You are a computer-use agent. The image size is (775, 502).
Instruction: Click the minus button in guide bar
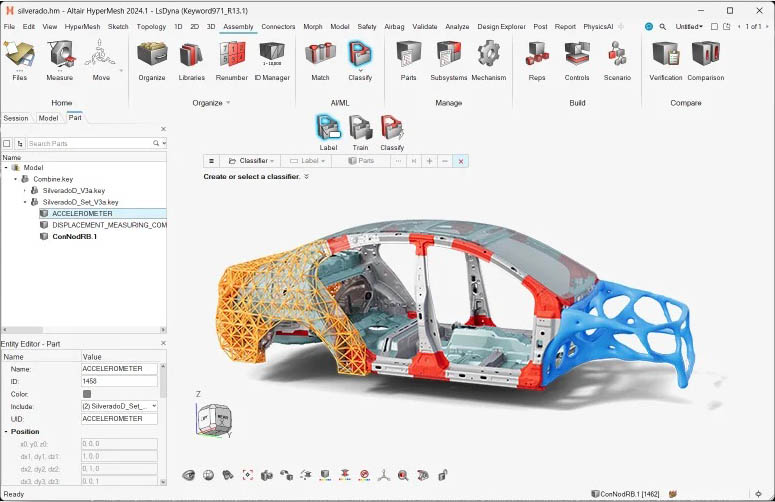coord(445,161)
